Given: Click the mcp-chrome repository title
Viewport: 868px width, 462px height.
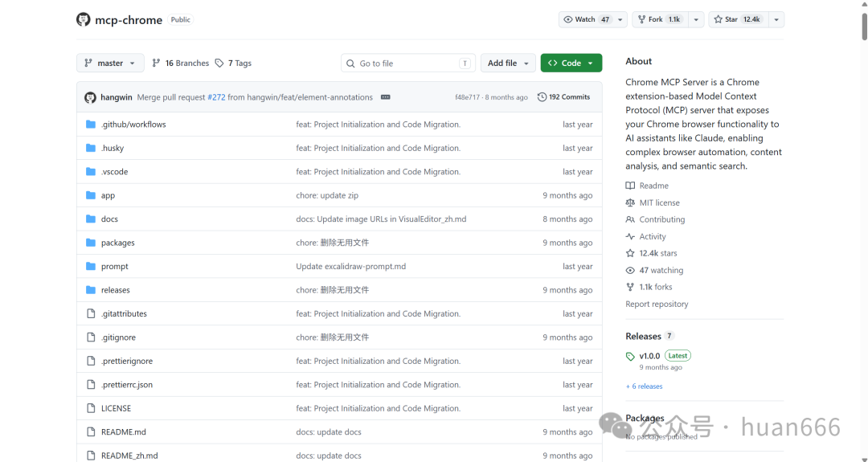Looking at the screenshot, I should [x=129, y=20].
